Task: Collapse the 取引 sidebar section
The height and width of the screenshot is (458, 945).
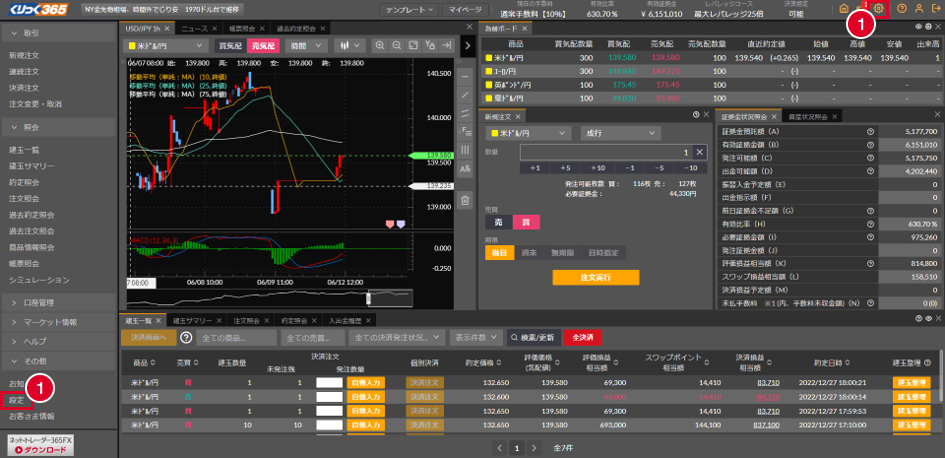Action: click(x=57, y=33)
